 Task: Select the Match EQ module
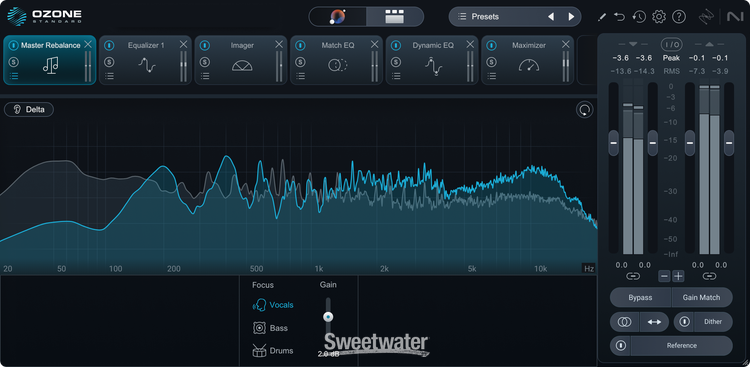pos(337,60)
